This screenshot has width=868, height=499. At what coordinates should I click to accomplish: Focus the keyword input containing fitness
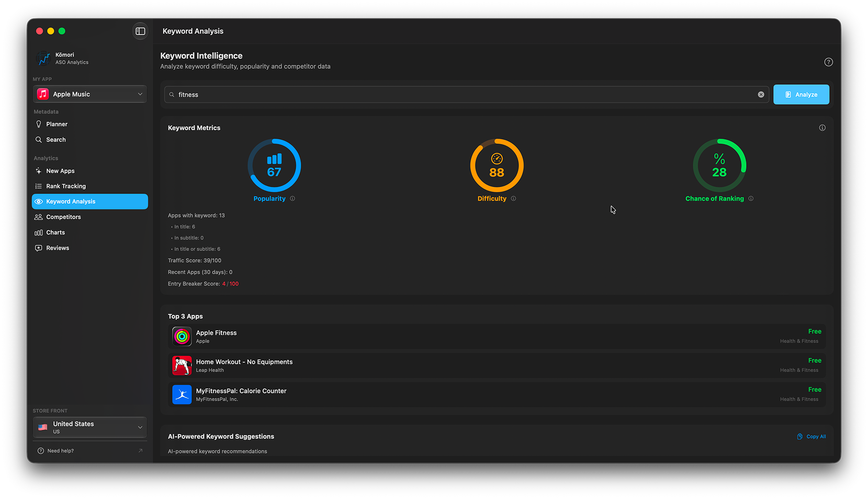coord(466,95)
